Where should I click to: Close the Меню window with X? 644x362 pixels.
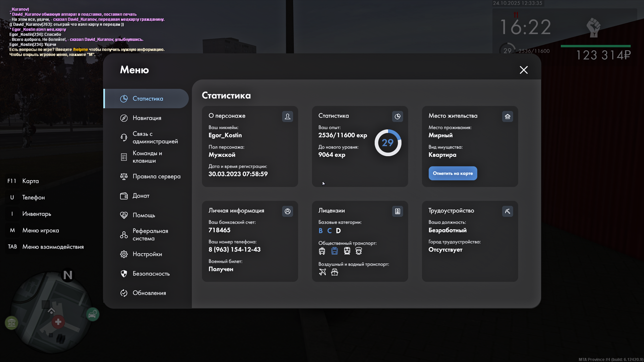point(524,70)
